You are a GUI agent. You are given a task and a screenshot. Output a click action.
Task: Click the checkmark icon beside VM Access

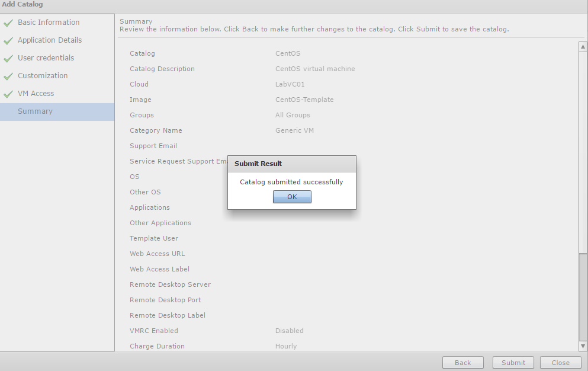coord(8,94)
